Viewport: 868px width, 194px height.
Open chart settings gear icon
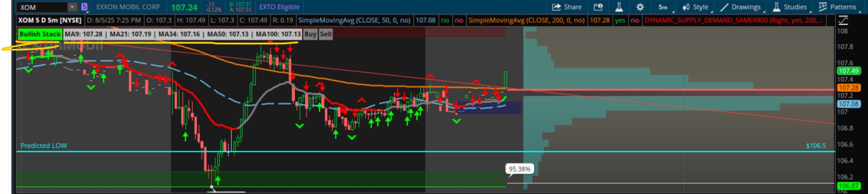(640, 7)
